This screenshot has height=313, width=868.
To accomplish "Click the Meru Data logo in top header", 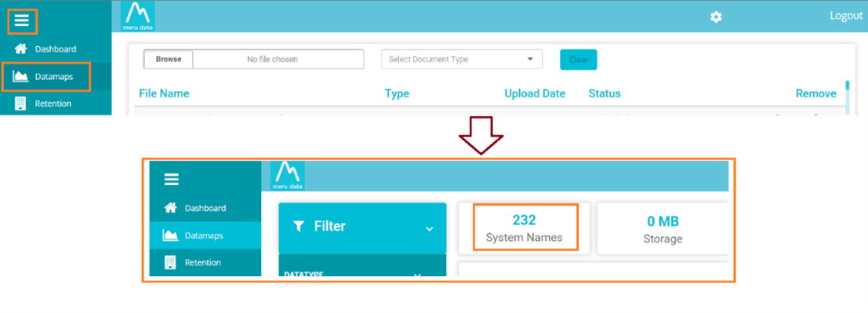I will pos(137,16).
